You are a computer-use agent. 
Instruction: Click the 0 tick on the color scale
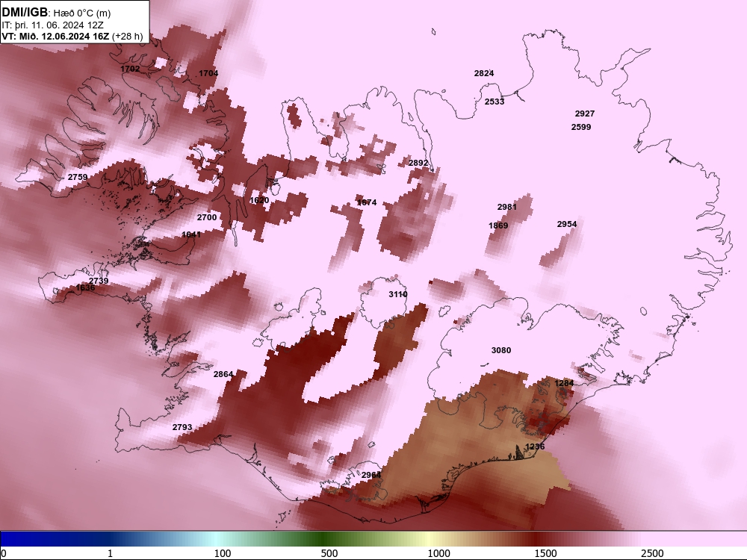point(4,553)
